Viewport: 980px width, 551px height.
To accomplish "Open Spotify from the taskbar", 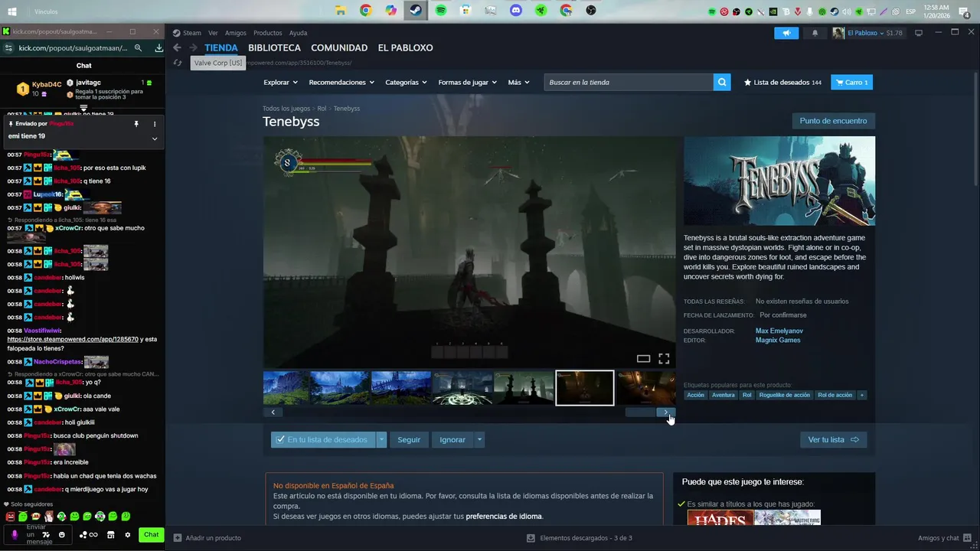I will (440, 11).
